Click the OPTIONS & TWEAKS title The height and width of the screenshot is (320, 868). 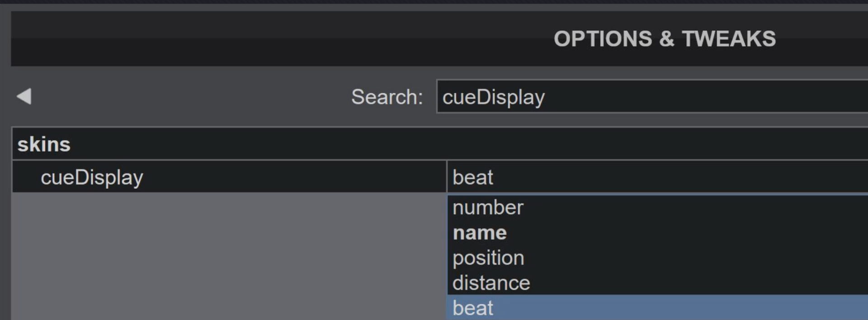click(x=665, y=39)
